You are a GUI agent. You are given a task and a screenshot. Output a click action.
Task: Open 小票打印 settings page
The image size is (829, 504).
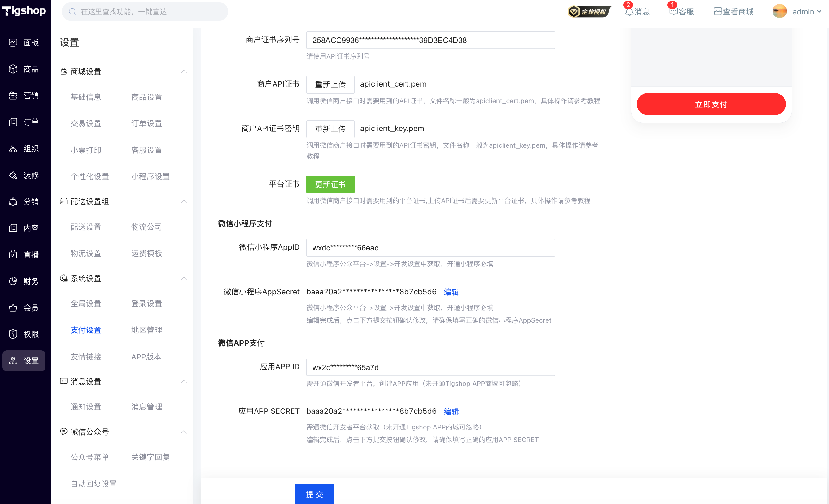click(86, 150)
